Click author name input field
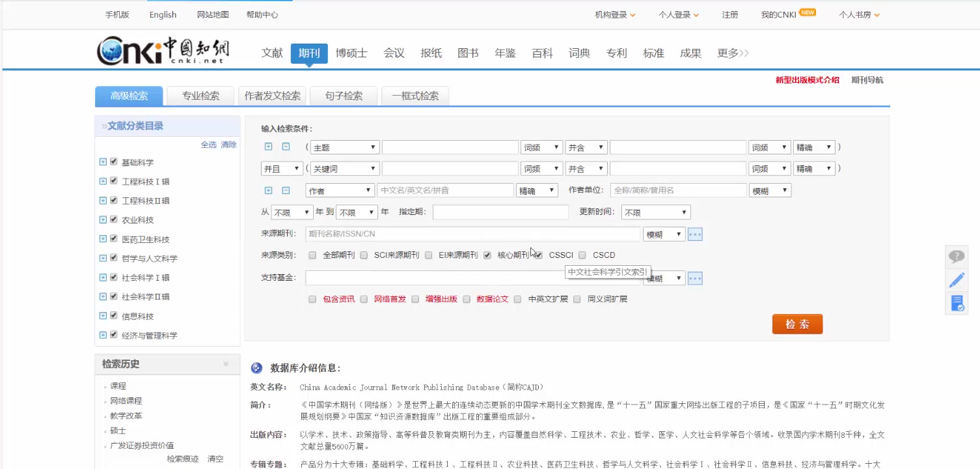The height and width of the screenshot is (469, 980). point(445,191)
